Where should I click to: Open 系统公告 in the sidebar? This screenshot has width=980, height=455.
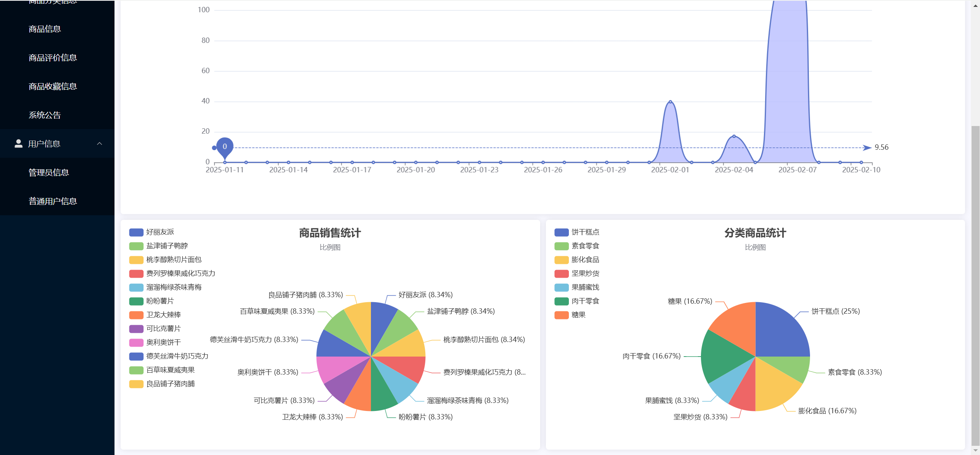coord(45,115)
